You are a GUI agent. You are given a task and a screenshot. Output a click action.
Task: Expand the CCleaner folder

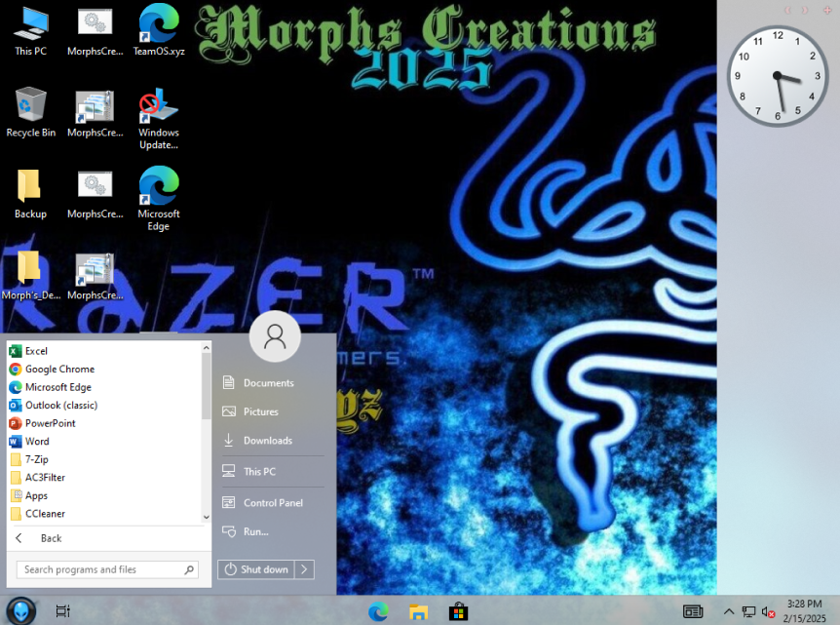[104, 514]
